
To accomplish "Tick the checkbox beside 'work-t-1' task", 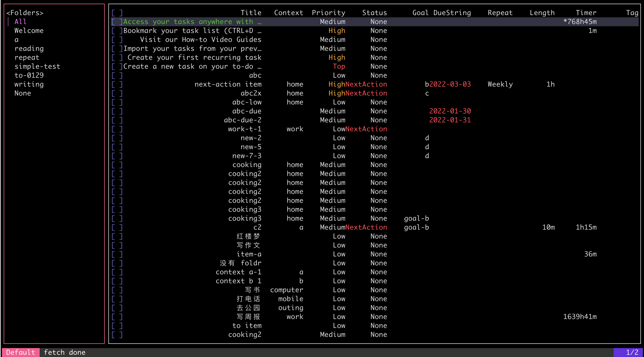I will pos(117,129).
